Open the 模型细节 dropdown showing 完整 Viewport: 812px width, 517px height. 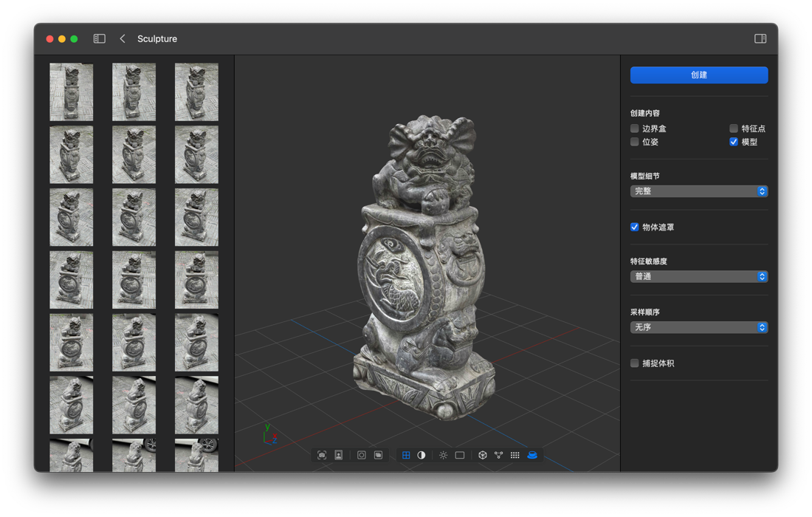click(x=699, y=192)
